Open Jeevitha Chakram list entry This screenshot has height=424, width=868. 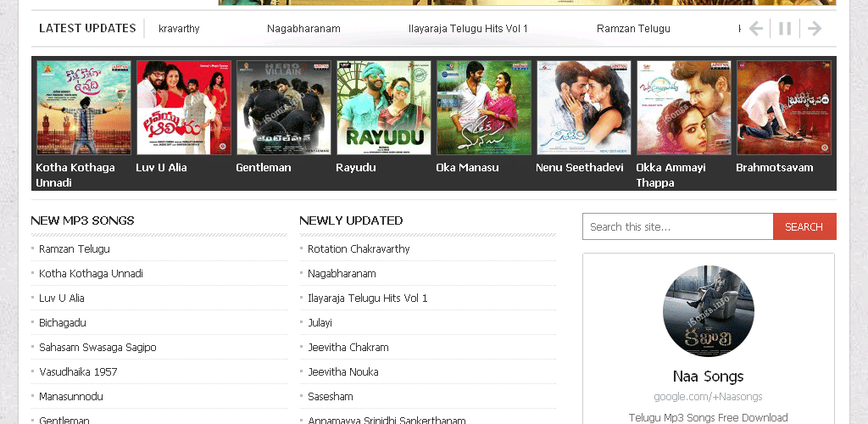348,348
